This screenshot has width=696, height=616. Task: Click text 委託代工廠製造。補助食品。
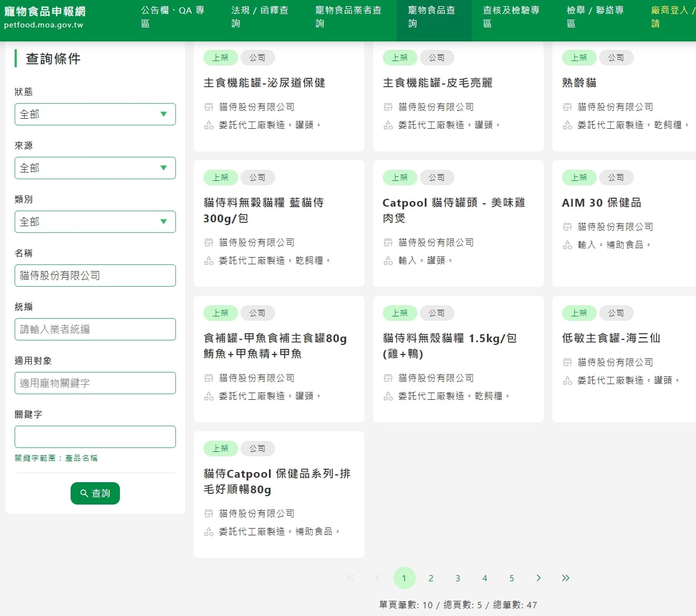point(280,531)
